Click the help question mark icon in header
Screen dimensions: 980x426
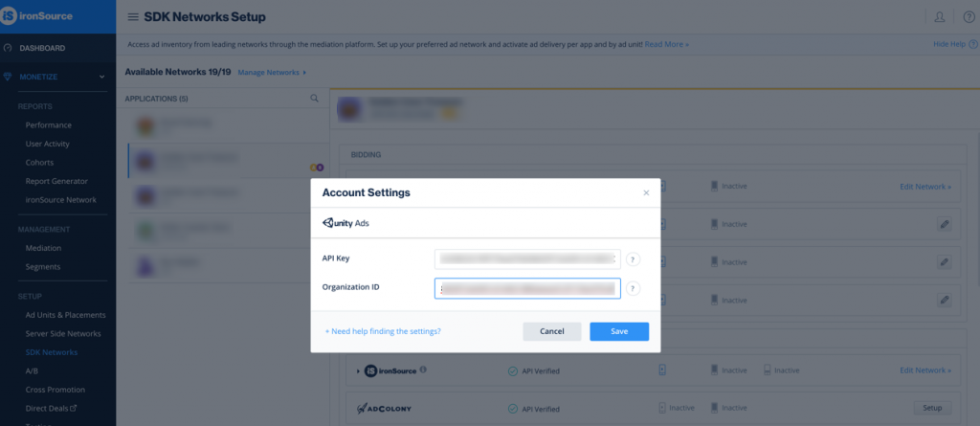[x=969, y=17]
